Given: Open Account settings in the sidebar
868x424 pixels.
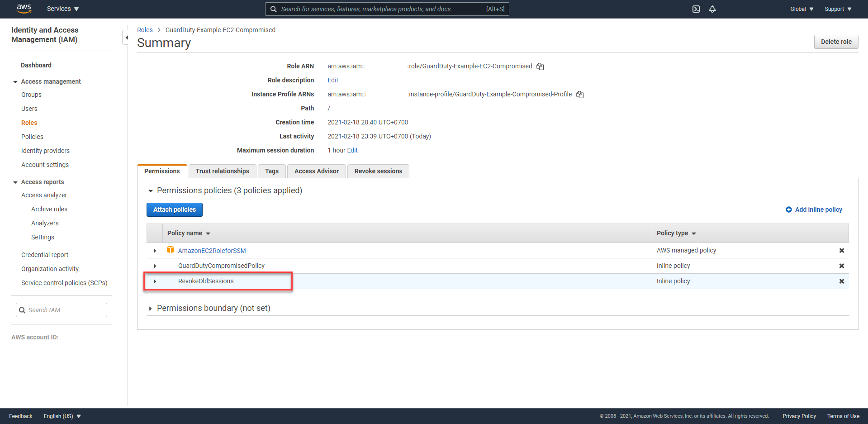Looking at the screenshot, I should 45,165.
